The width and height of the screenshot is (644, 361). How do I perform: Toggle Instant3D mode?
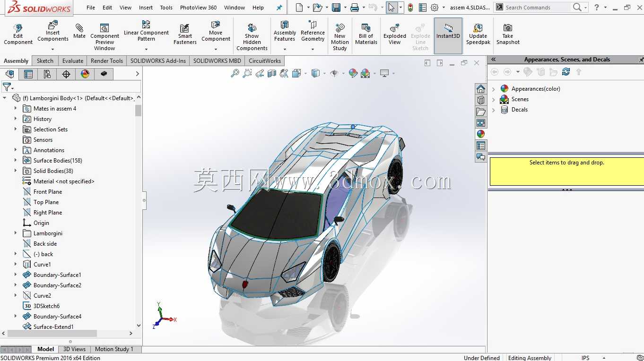point(448,35)
